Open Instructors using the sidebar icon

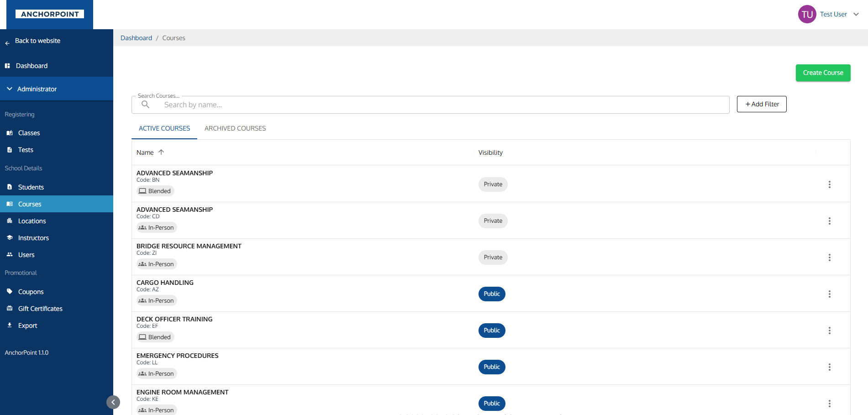pos(10,237)
